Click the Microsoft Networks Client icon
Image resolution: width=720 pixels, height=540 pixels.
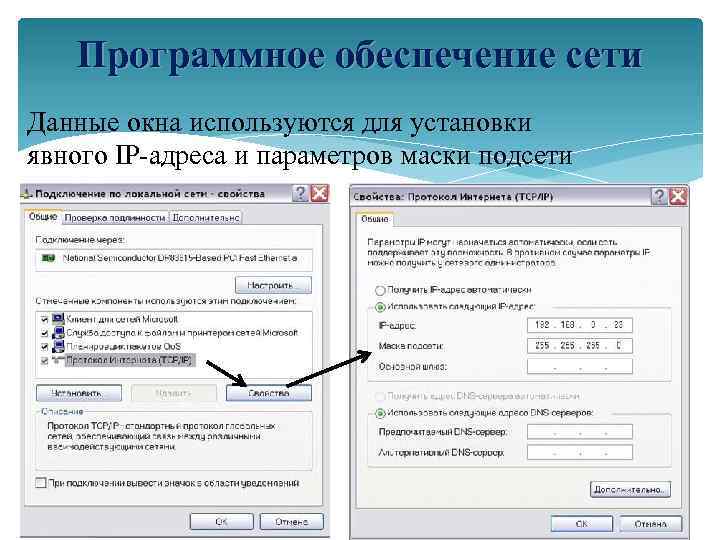[58, 319]
